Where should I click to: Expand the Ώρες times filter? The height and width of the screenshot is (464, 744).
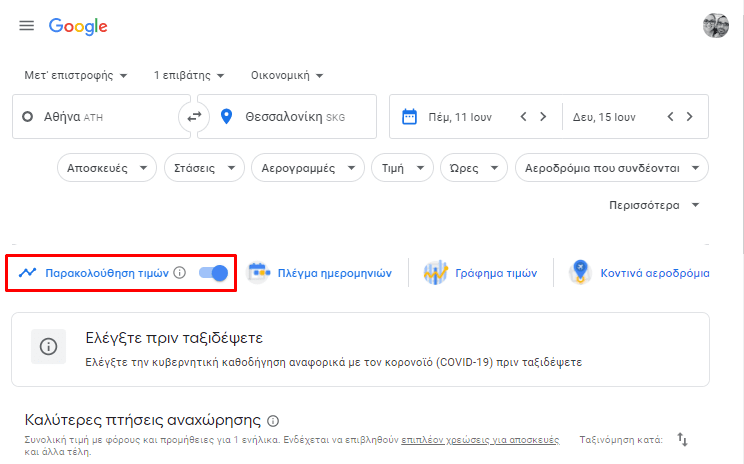pos(474,168)
